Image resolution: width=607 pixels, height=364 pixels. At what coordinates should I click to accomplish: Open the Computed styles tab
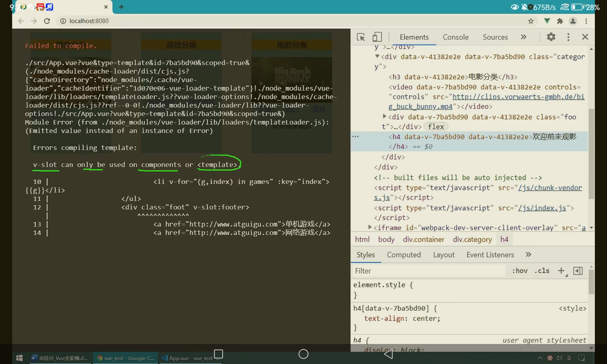tap(404, 255)
